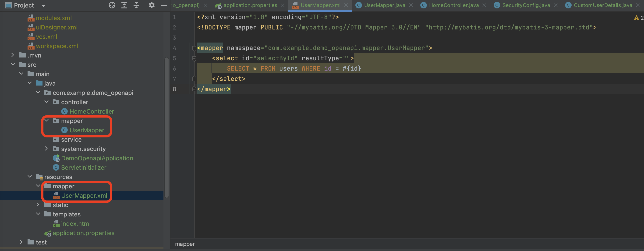
Task: Open Project panel settings gear
Action: tap(152, 5)
